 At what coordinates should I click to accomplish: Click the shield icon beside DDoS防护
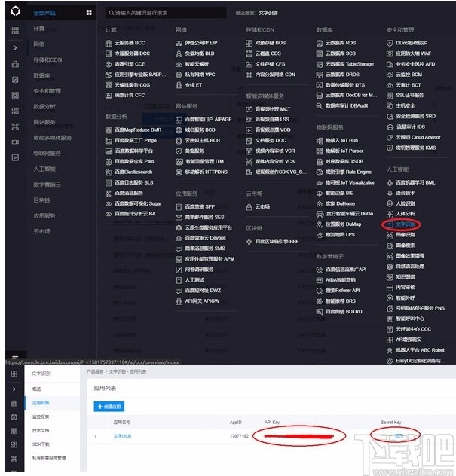point(390,43)
